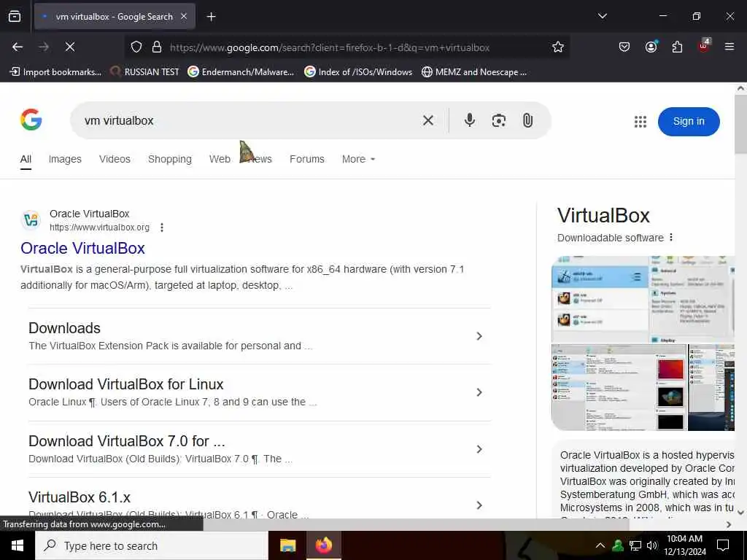The width and height of the screenshot is (747, 560).
Task: List all tabs dropdown arrow
Action: 602,16
